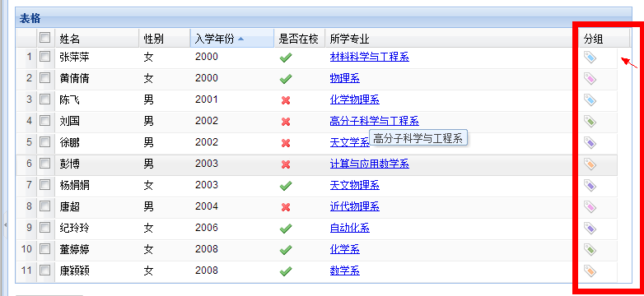Click the blue tag icon for 陈飞
The height and width of the screenshot is (296, 644).
pos(590,100)
